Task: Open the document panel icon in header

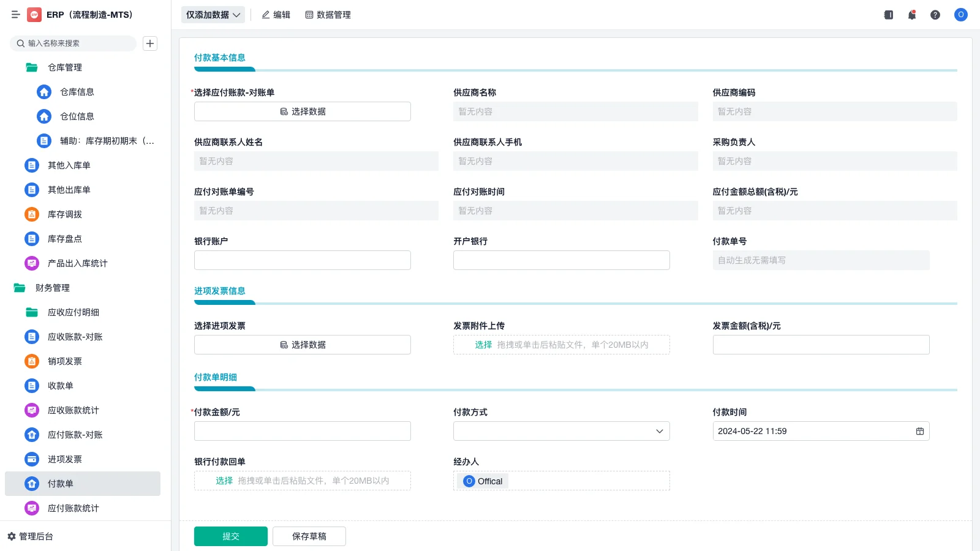Action: pos(889,15)
